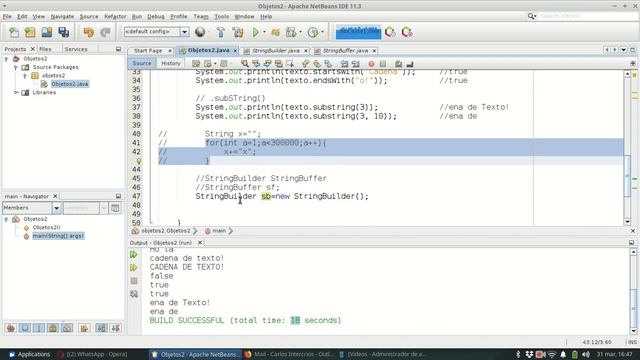Switch to the Files panel tab
Viewport: 640px width, 360px height.
pyautogui.click(x=45, y=49)
